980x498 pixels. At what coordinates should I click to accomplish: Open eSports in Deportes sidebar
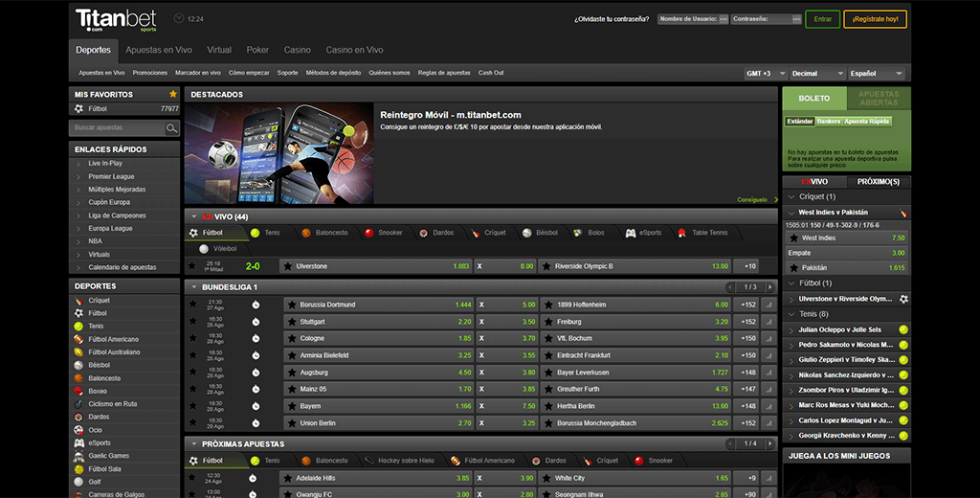coord(99,443)
